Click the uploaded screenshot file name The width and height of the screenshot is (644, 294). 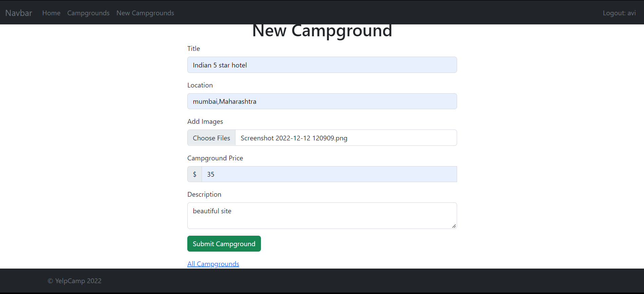294,138
